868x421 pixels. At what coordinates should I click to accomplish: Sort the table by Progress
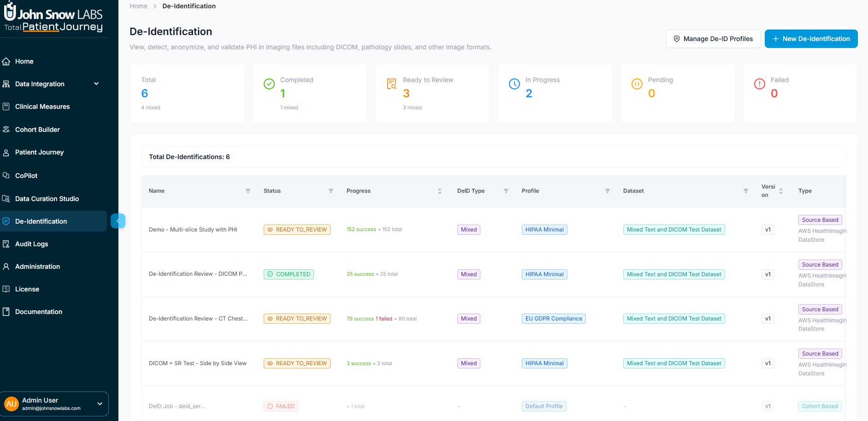pos(440,190)
